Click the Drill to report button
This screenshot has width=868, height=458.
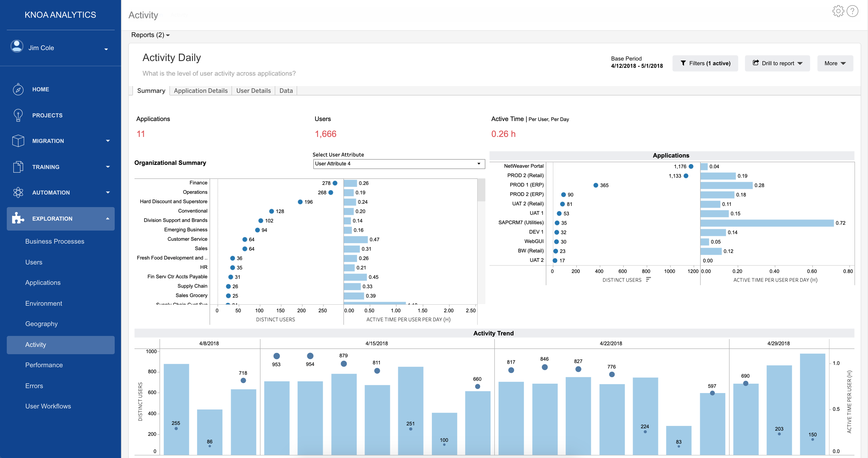(x=777, y=63)
